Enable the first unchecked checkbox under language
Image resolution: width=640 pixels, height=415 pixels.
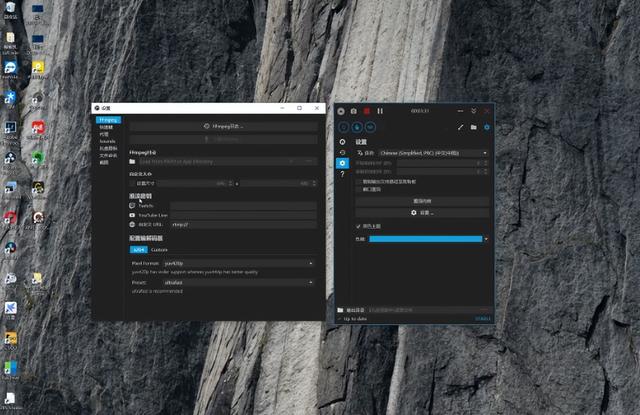click(x=359, y=181)
